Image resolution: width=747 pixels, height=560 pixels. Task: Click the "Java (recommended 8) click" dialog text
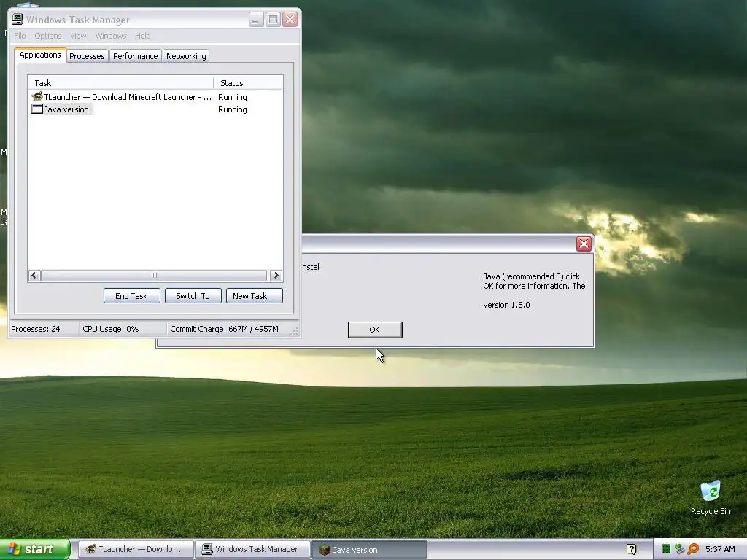coord(531,276)
